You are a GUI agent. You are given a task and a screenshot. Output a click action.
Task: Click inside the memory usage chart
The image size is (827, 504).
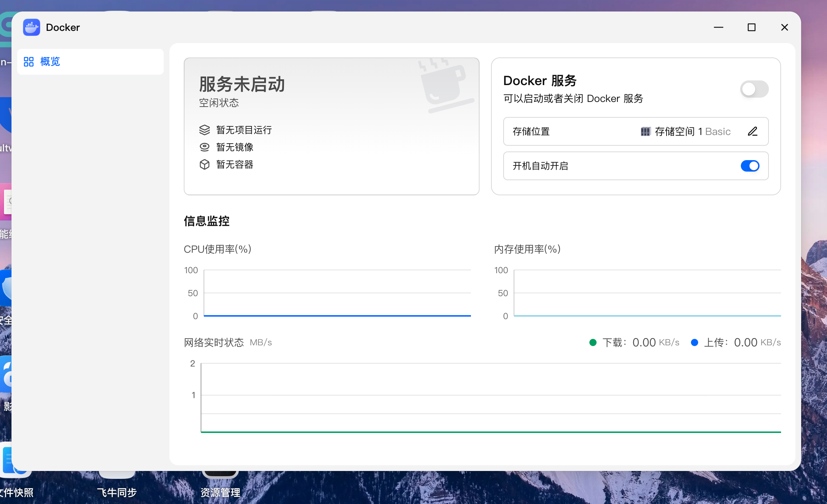point(648,293)
